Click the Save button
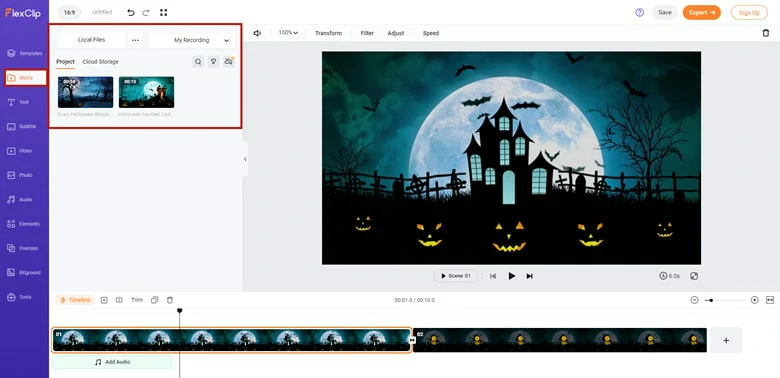The height and width of the screenshot is (378, 780). [x=665, y=12]
